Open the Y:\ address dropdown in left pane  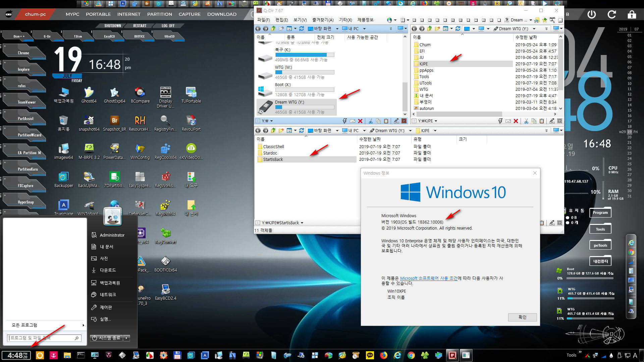[x=271, y=121]
